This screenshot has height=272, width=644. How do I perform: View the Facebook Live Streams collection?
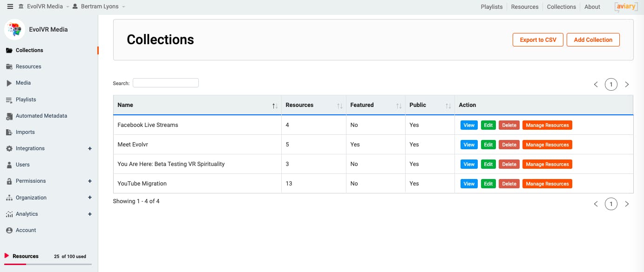pos(469,125)
